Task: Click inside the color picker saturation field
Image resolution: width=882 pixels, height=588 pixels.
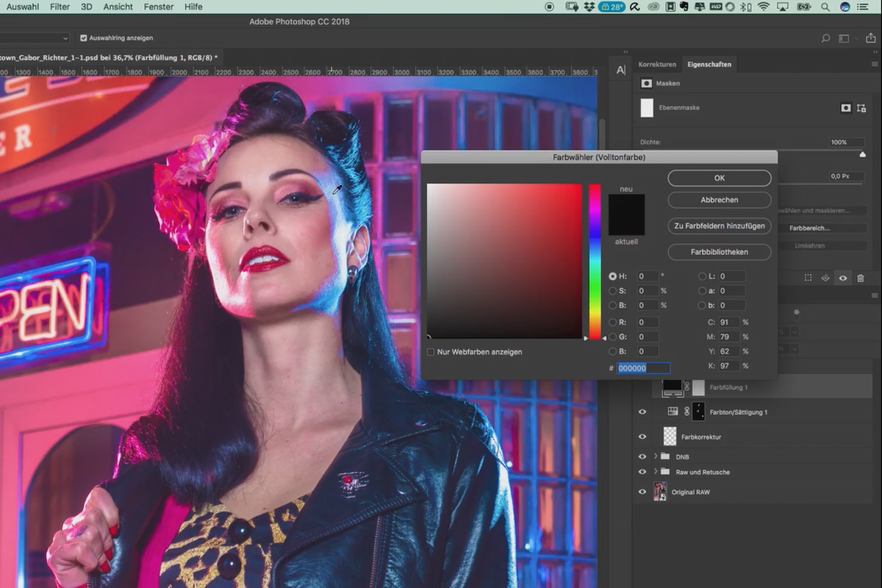Action: (x=648, y=291)
